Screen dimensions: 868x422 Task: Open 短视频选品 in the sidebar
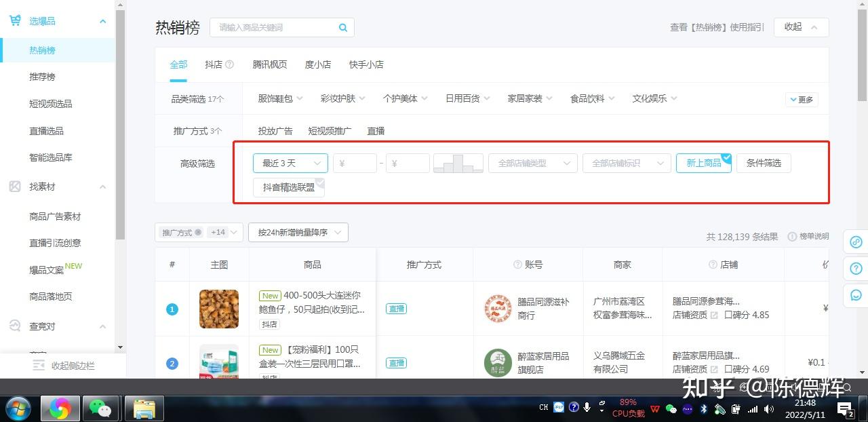tap(51, 104)
